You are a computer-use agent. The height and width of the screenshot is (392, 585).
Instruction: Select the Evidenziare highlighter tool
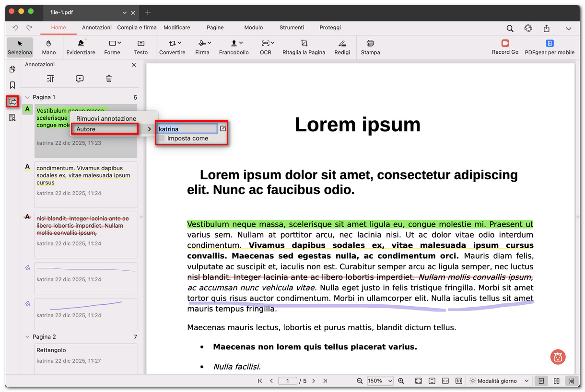(81, 46)
